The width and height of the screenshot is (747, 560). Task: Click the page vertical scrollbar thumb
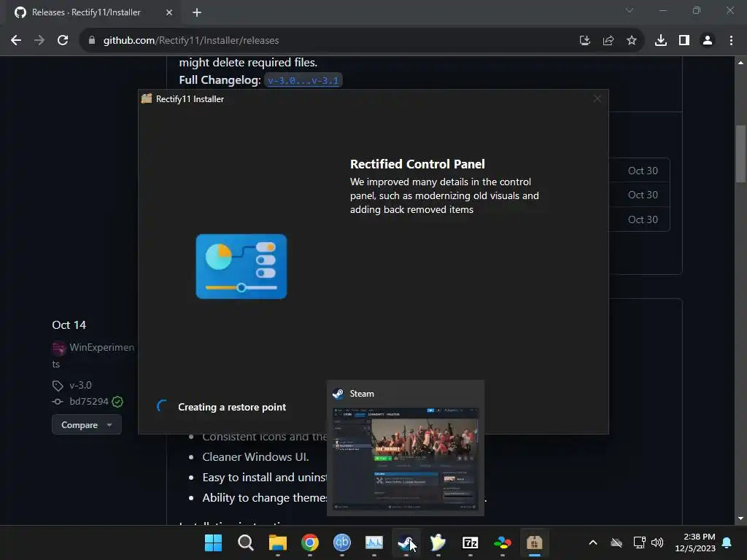pyautogui.click(x=740, y=154)
